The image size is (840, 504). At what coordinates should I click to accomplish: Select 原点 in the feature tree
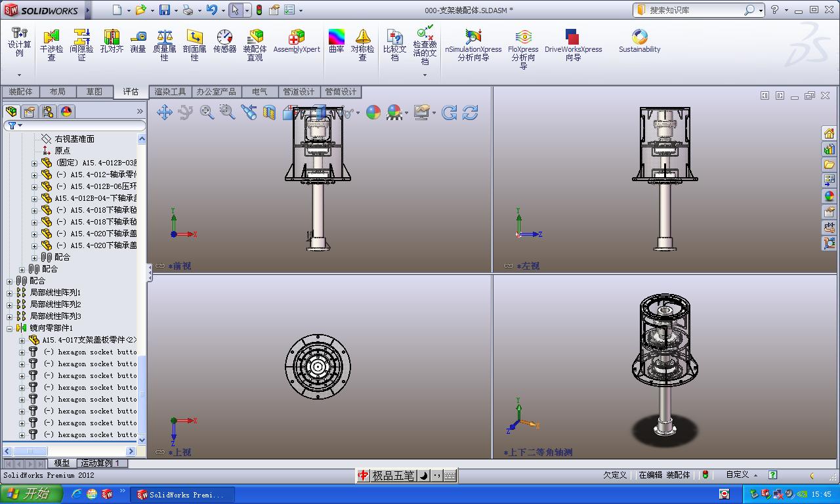pyautogui.click(x=62, y=151)
